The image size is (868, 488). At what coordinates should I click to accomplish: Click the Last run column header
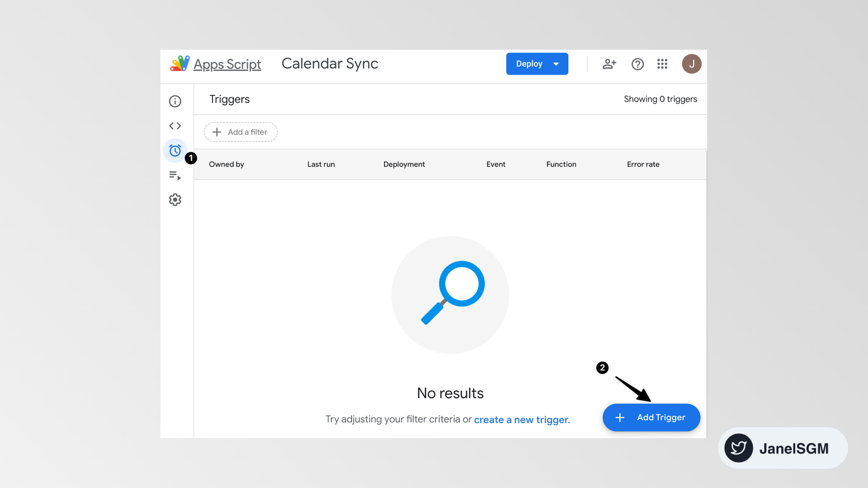coord(321,164)
